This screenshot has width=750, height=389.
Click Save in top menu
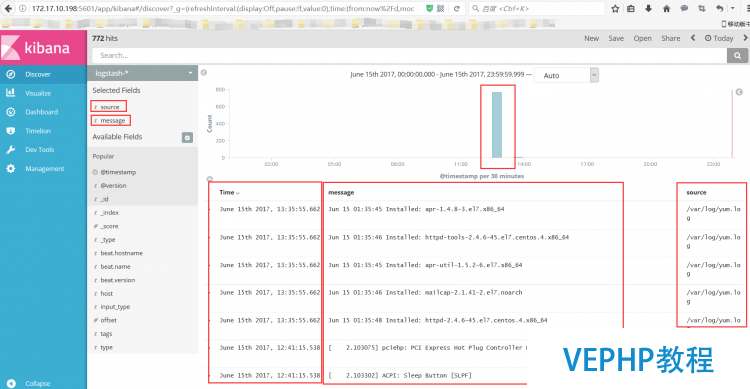click(616, 38)
